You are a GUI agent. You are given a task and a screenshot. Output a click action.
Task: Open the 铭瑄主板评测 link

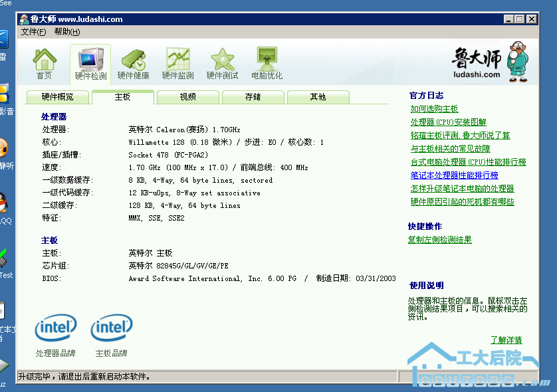[460, 136]
